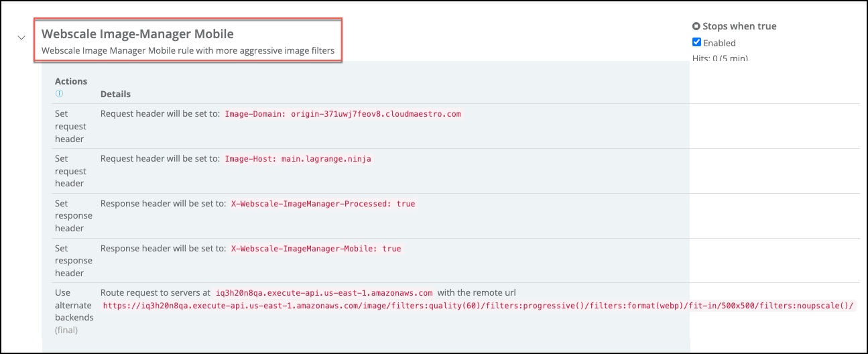Click the execute-api server hostname after 'servers at'
This screenshot has width=868, height=354.
(324, 293)
